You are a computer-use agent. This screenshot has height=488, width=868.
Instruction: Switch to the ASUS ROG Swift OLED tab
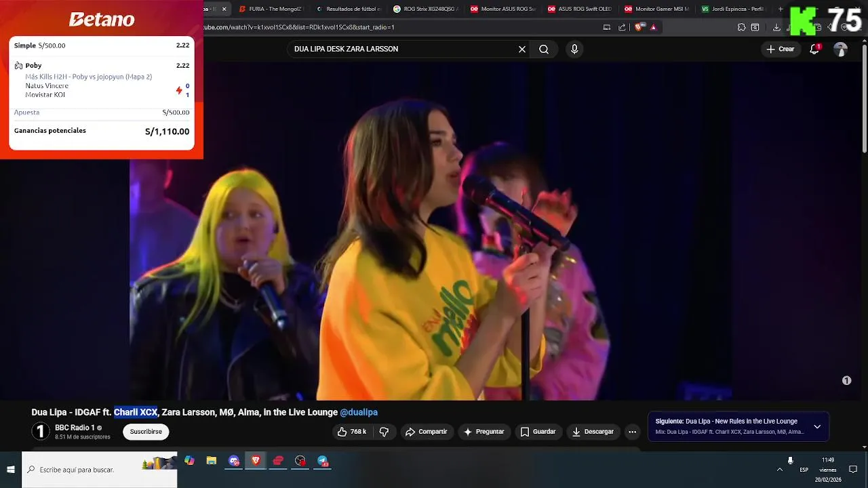click(580, 9)
